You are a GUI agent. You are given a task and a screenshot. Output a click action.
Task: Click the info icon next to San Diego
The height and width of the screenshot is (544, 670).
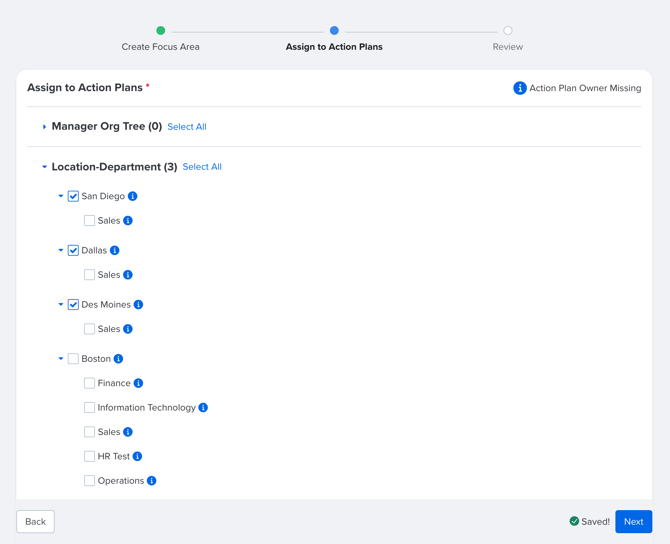133,196
